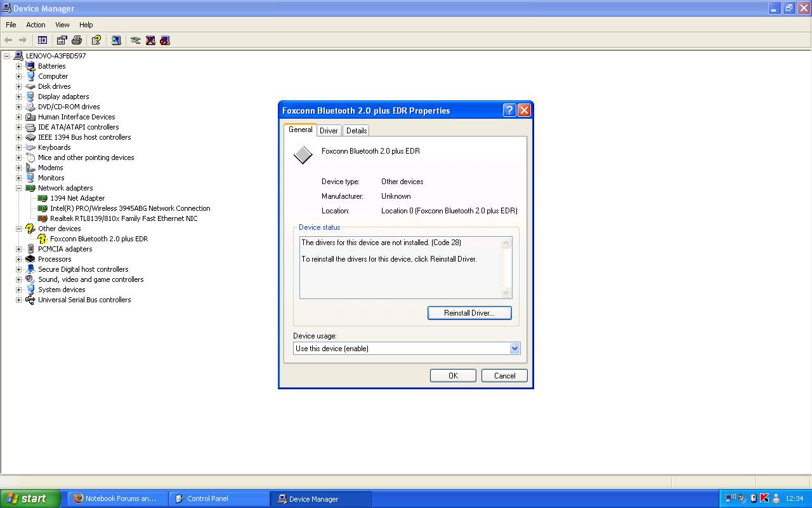This screenshot has height=508, width=812.
Task: Select the IEEE 1394 Bus host controllers label
Action: coord(84,137)
